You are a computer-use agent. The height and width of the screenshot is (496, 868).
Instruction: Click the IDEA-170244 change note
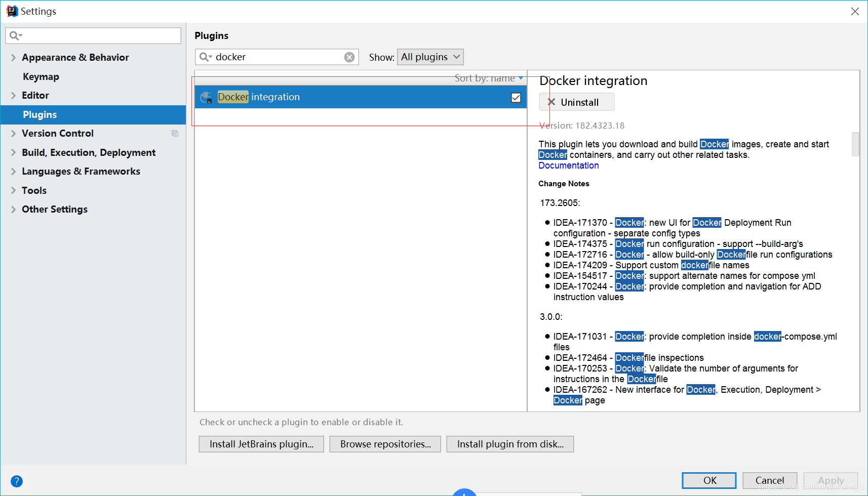click(687, 292)
